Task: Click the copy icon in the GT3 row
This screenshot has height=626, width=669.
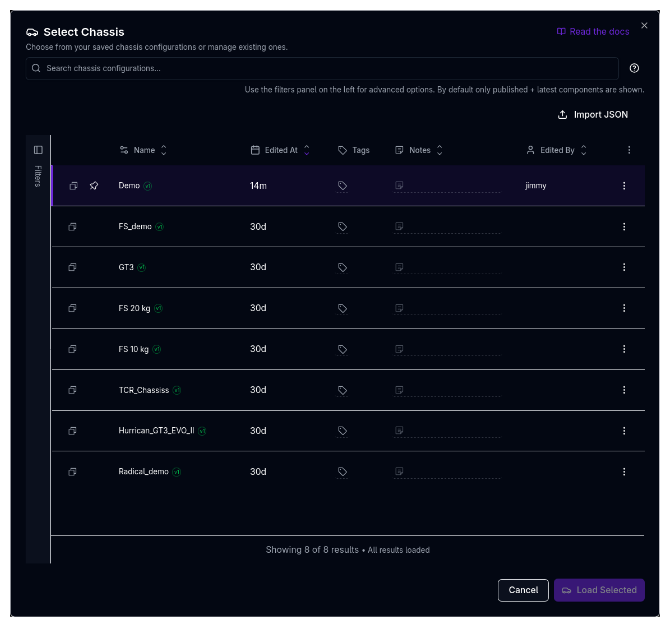Action: [x=72, y=267]
